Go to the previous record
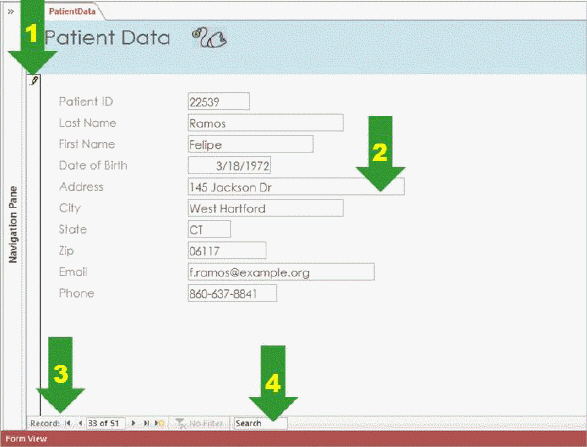The width and height of the screenshot is (587, 447). pyautogui.click(x=80, y=423)
